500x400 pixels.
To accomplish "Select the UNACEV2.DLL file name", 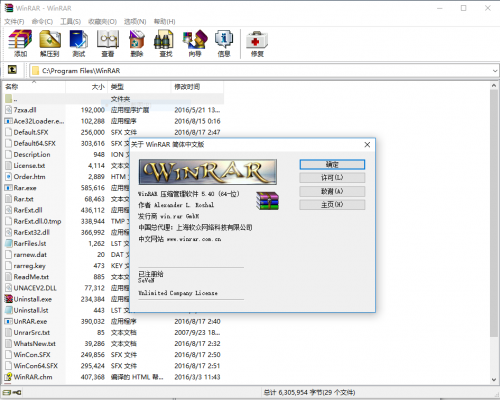I will 35,288.
